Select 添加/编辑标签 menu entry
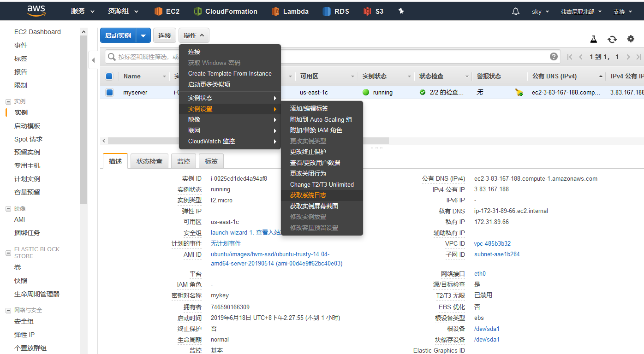644x354 pixels. click(322, 108)
